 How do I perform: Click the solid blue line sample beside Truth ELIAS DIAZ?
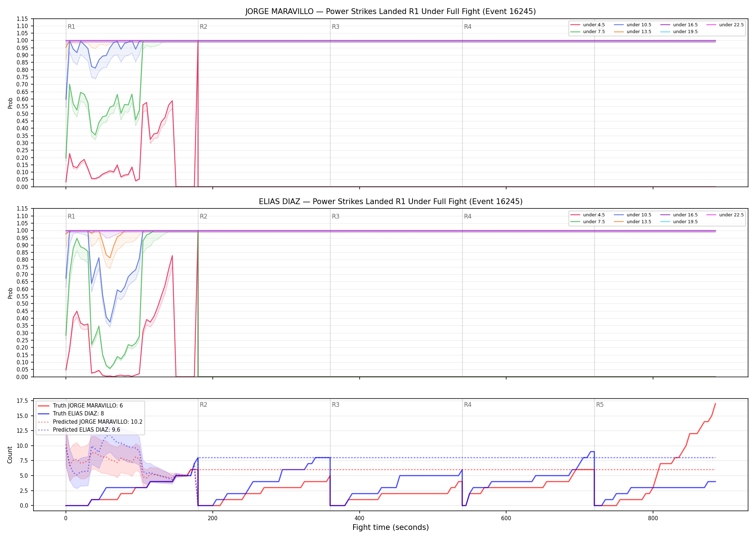(x=44, y=414)
